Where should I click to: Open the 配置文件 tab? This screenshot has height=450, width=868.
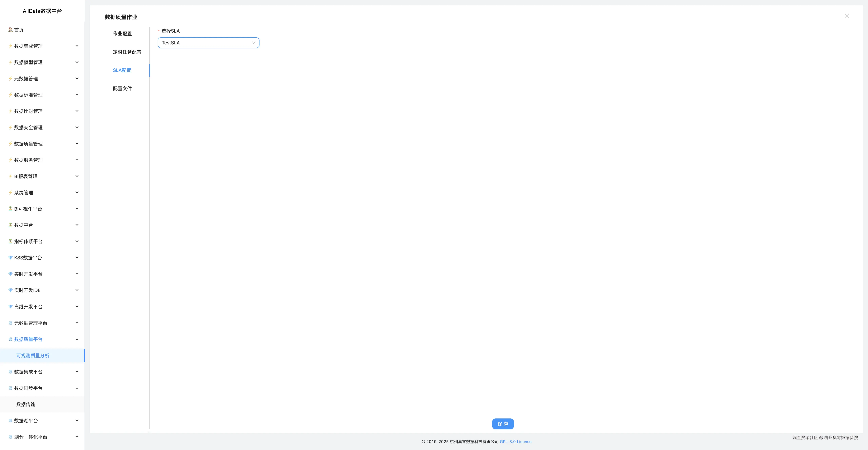pyautogui.click(x=122, y=89)
